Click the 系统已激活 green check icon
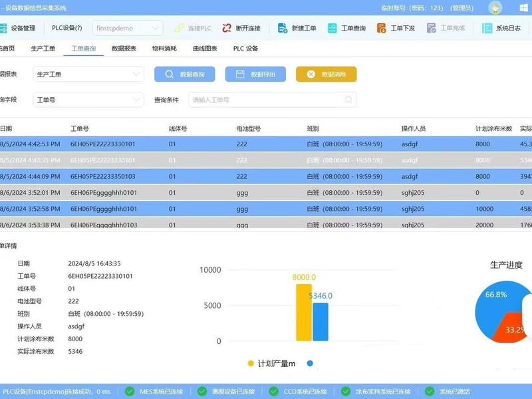Viewport: 532px width, 399px height. [x=430, y=392]
